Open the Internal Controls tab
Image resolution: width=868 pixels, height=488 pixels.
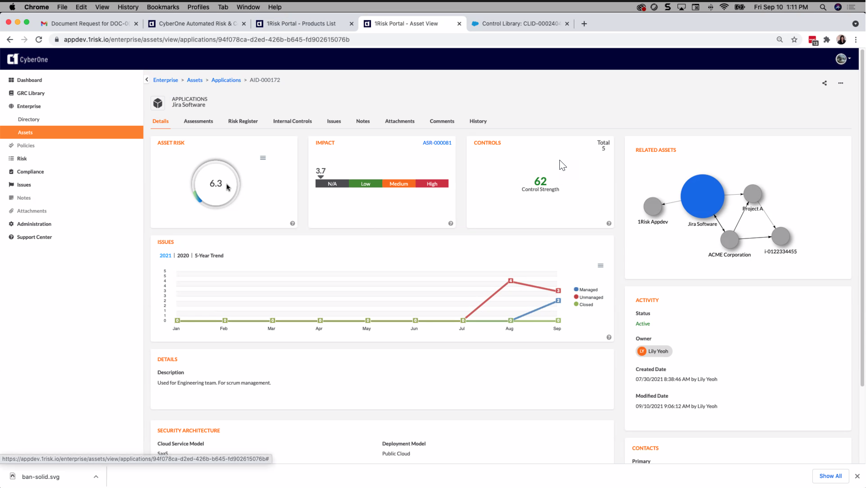[293, 121]
